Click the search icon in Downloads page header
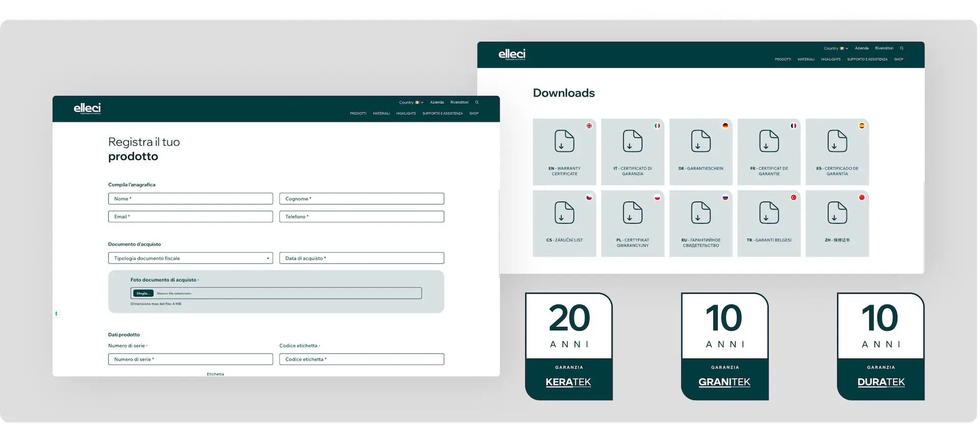The height and width of the screenshot is (427, 980). tap(901, 49)
